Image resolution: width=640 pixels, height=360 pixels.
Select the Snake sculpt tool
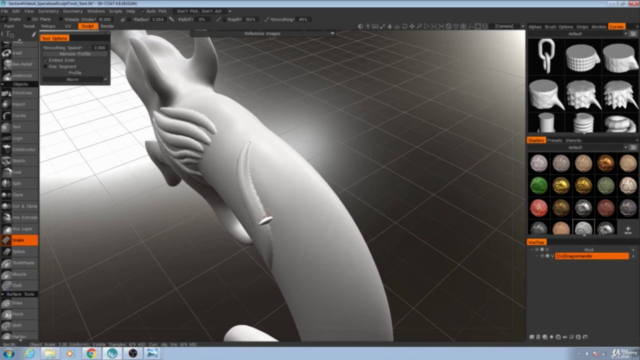[19, 240]
